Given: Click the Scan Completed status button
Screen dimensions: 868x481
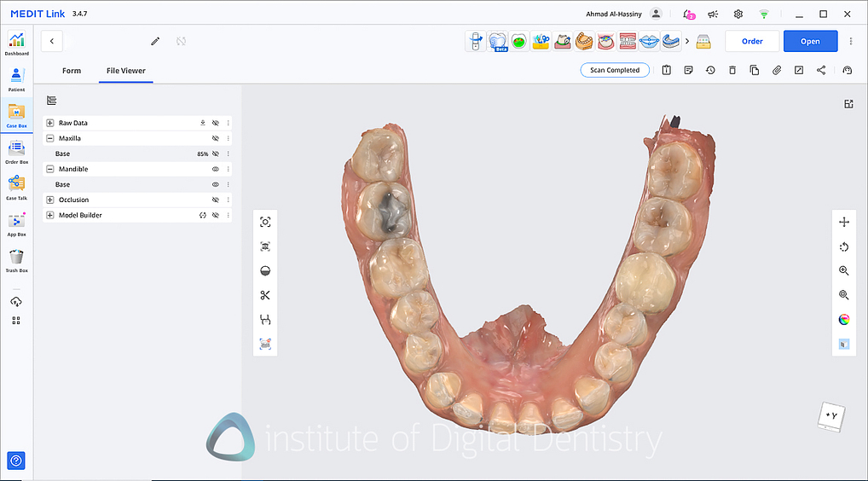Looking at the screenshot, I should coord(615,70).
